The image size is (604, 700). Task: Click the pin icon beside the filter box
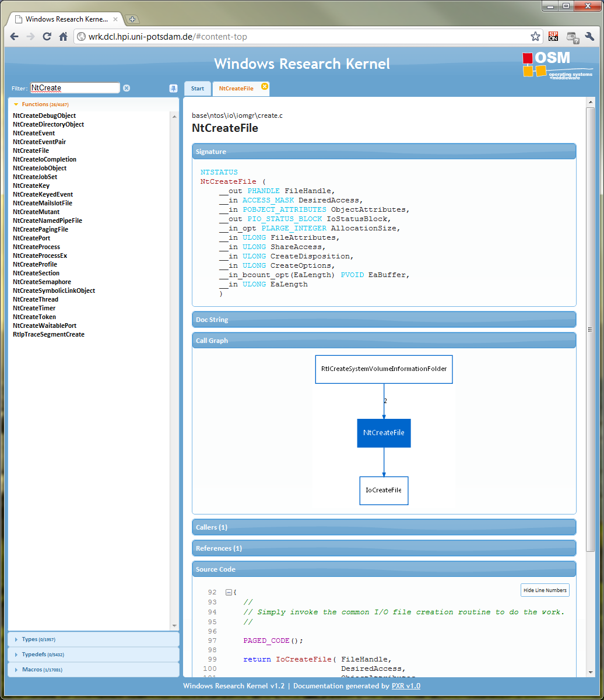(x=173, y=88)
